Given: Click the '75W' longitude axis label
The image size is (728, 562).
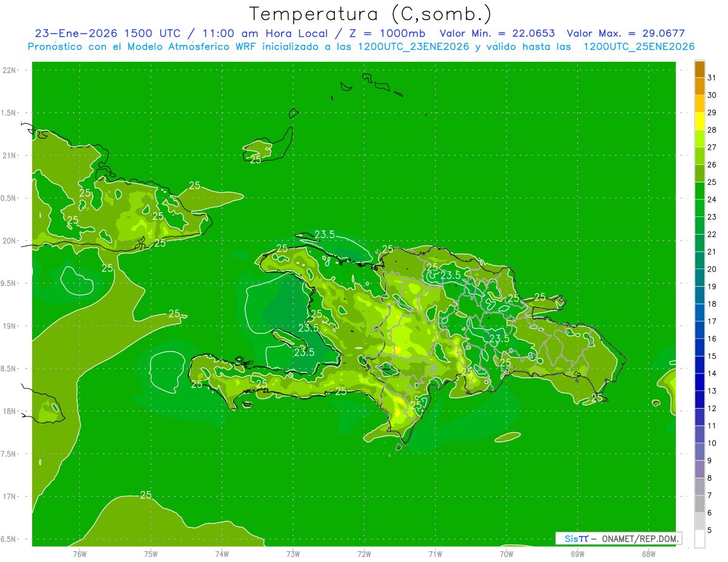Looking at the screenshot, I should point(151,554).
